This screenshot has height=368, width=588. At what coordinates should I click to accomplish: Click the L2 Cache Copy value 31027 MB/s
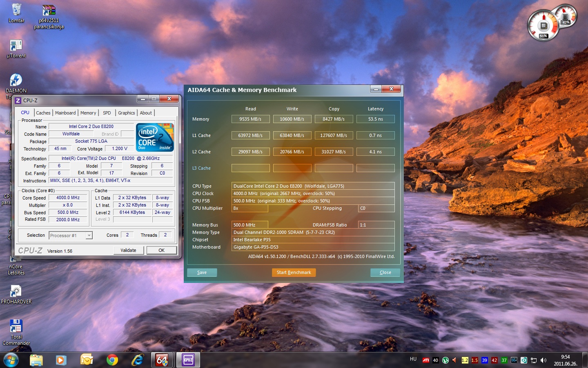(x=334, y=152)
